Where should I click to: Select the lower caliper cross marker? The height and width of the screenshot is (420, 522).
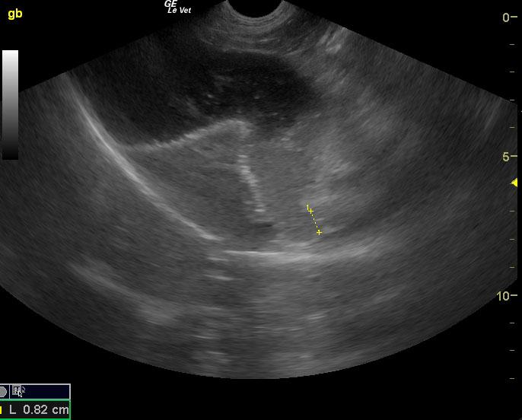click(x=319, y=232)
